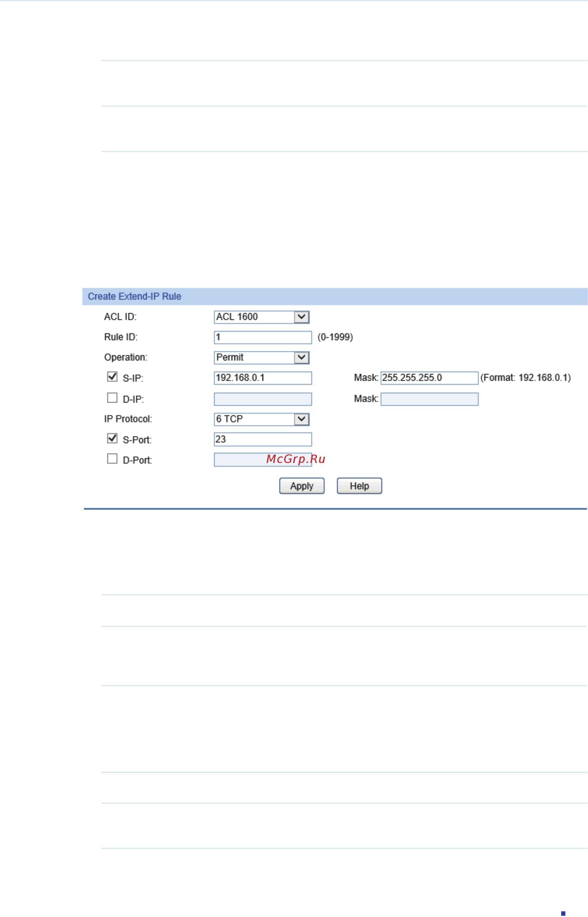Click the ACL ID label
This screenshot has height=917, width=588.
(120, 317)
